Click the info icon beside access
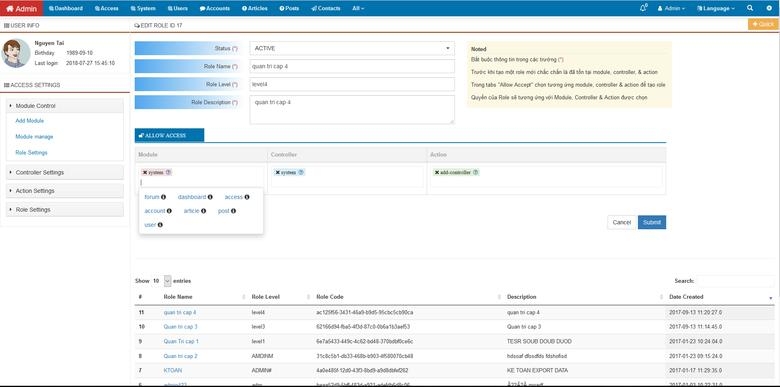 (247, 197)
